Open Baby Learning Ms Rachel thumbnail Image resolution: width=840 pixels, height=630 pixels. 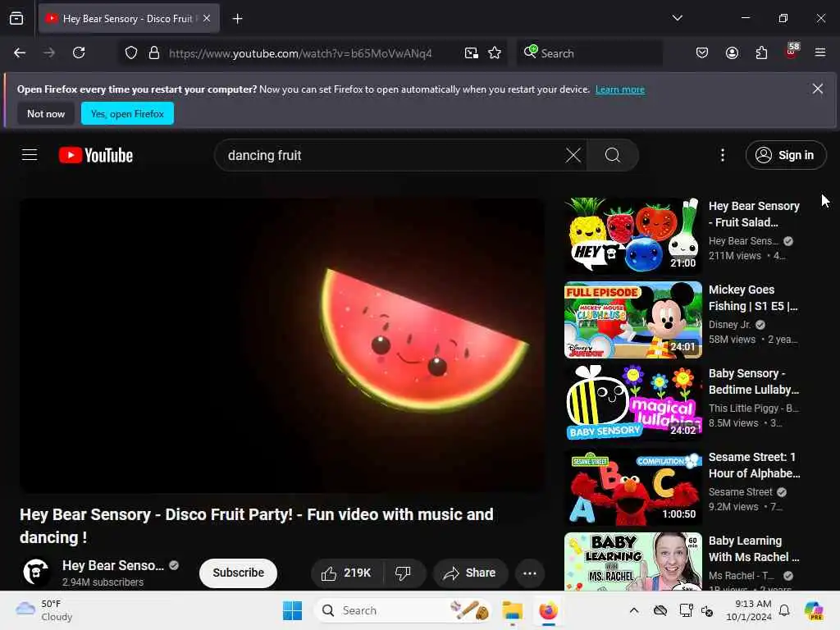click(x=632, y=561)
